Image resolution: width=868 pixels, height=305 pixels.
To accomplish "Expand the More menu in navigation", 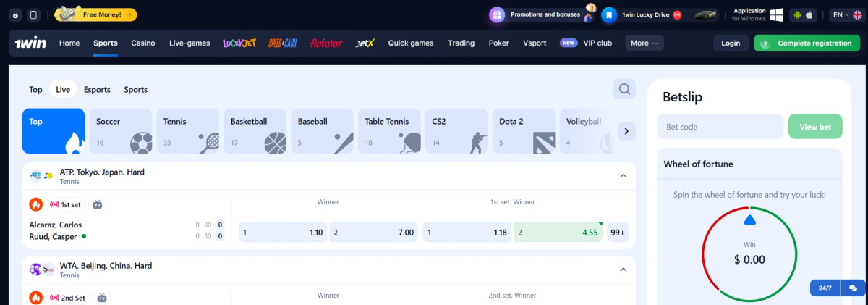I will (644, 43).
